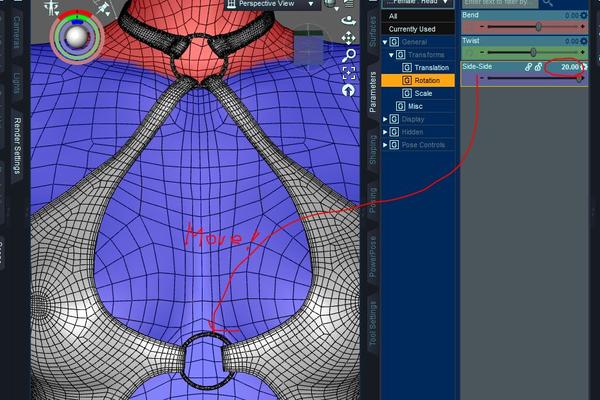Click the G icon beside Pose Controls
600x400 pixels.
(394, 145)
